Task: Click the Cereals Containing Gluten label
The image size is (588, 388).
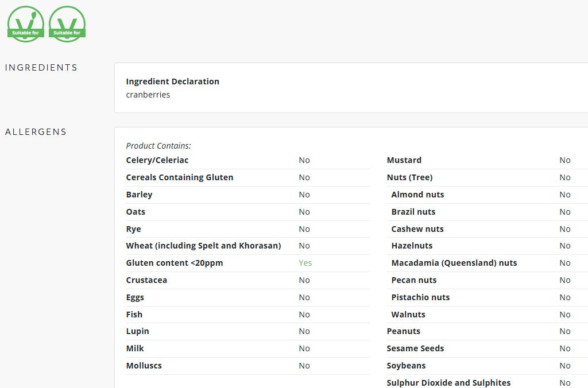Action: (180, 177)
